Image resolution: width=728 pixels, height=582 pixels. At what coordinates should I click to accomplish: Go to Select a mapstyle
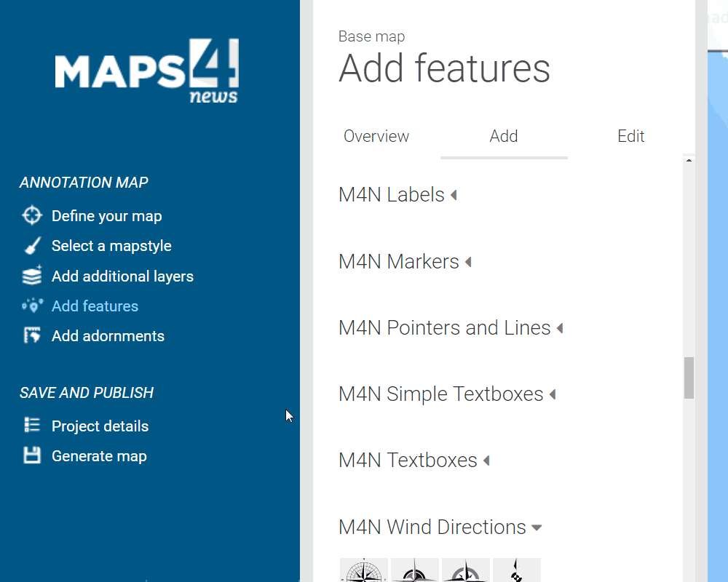[111, 246]
